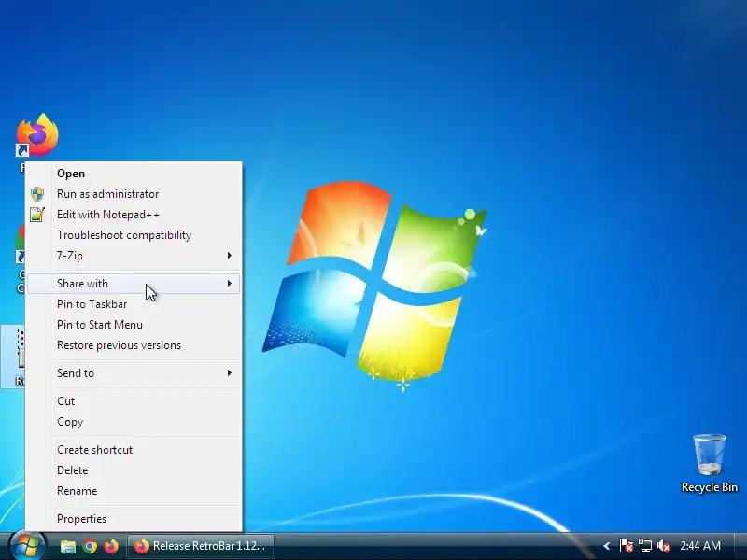747x560 pixels.
Task: Open the Firefox desktop shortcut icon
Action: [37, 135]
